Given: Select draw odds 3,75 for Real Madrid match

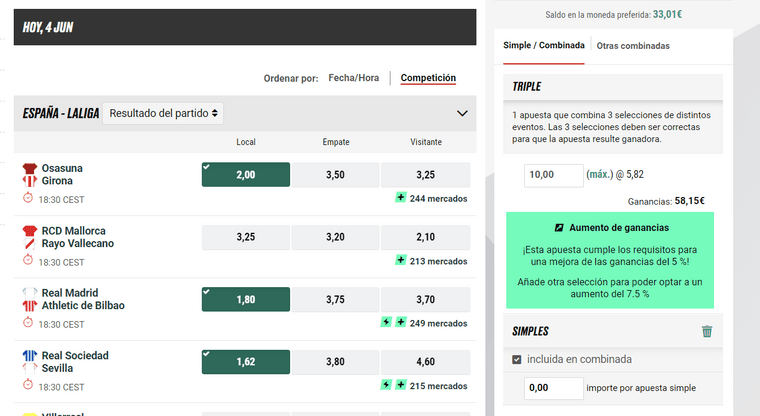Looking at the screenshot, I should [335, 299].
